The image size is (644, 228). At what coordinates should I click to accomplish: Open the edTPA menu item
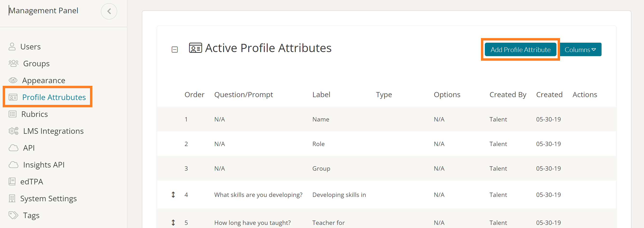point(32,181)
